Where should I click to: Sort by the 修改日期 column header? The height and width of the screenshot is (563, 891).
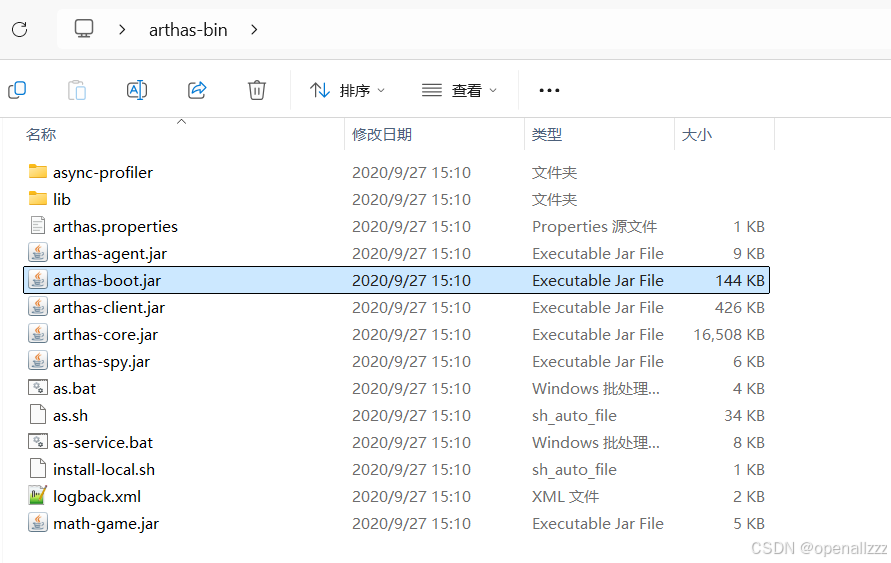382,135
